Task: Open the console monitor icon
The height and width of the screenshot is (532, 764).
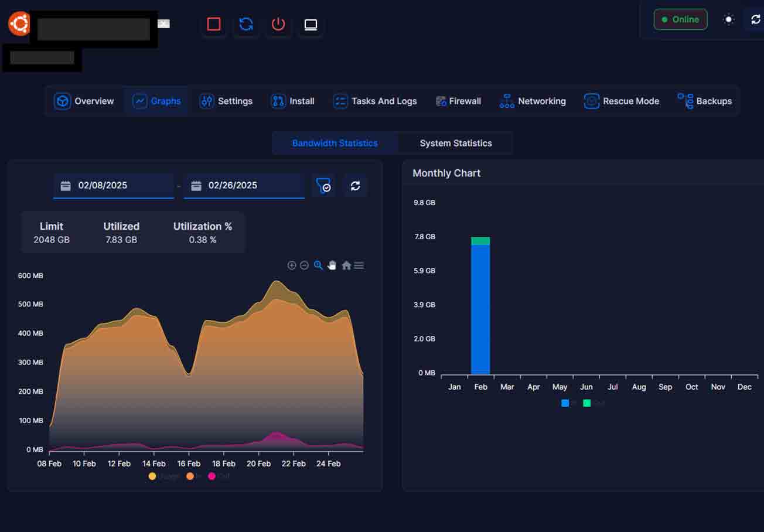Action: (311, 24)
